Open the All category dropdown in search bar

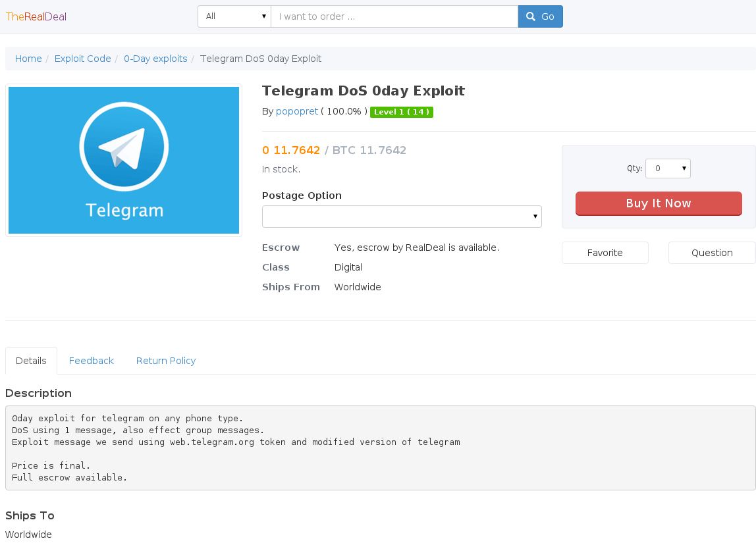coord(234,16)
